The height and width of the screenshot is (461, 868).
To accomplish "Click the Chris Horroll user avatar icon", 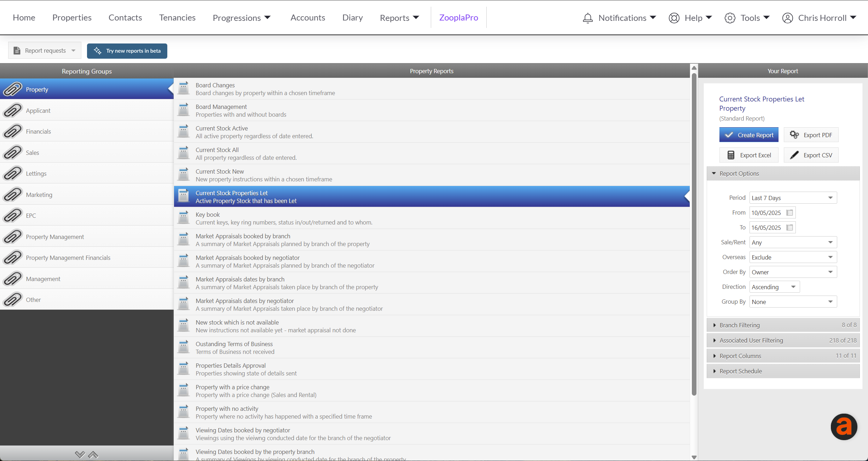I will tap(787, 18).
